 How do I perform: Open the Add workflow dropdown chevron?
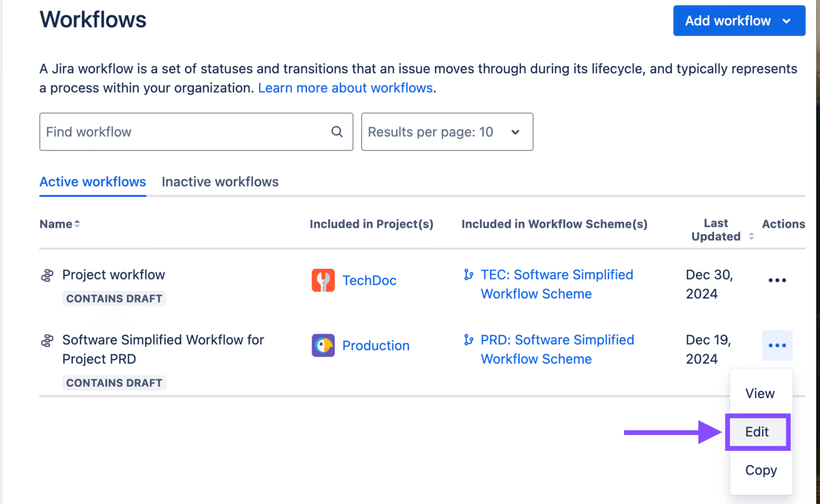(787, 21)
